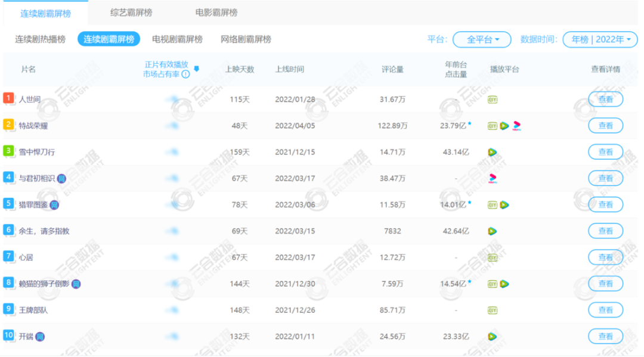Click 查看 button for 人世间
The height and width of the screenshot is (357, 644).
(x=605, y=100)
